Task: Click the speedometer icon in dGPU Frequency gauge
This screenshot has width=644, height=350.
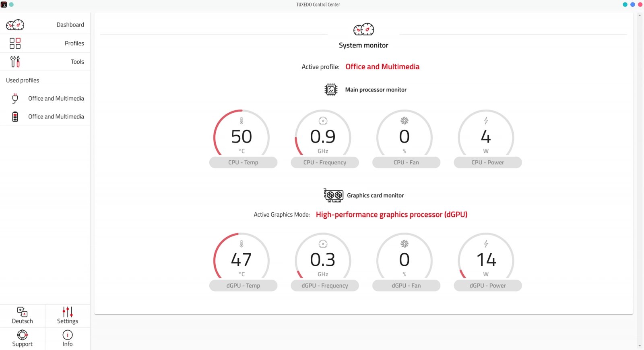Action: tap(323, 244)
